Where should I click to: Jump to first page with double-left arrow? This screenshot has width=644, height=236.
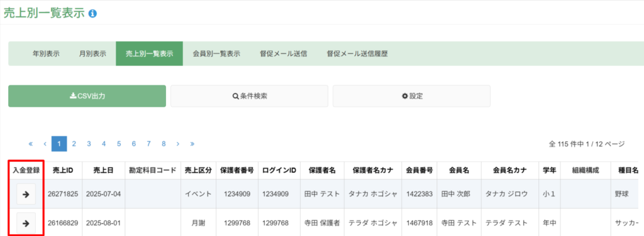point(31,144)
